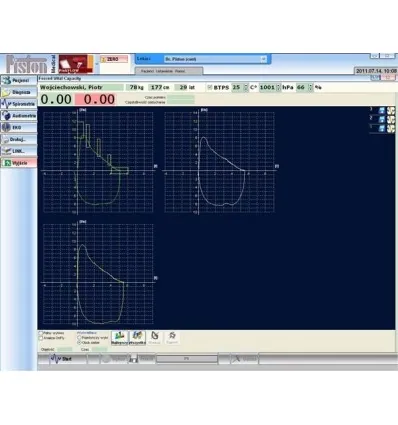This screenshot has width=398, height=425.
Task: Click the date and time display
Action: point(376,71)
